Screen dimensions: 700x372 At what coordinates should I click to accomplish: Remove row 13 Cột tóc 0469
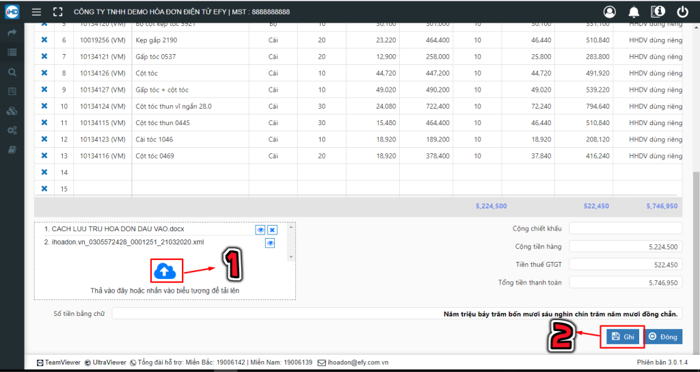pyautogui.click(x=44, y=155)
